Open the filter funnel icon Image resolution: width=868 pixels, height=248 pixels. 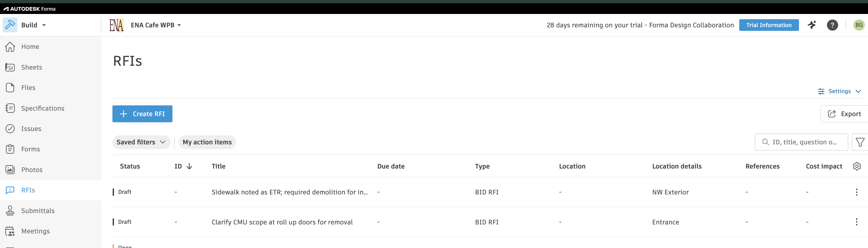pyautogui.click(x=860, y=142)
